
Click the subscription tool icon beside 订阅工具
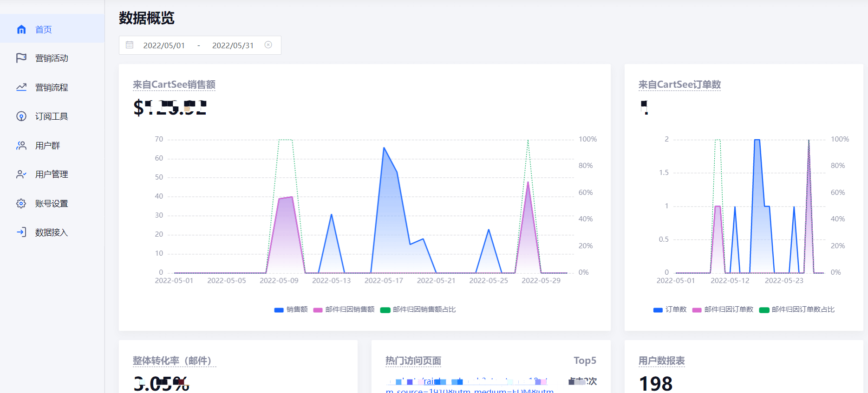(21, 116)
